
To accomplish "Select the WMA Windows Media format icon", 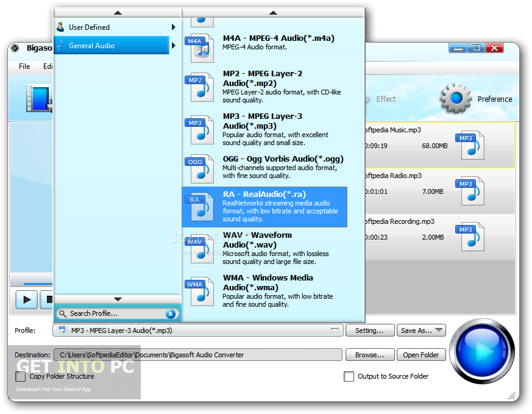I will (200, 291).
